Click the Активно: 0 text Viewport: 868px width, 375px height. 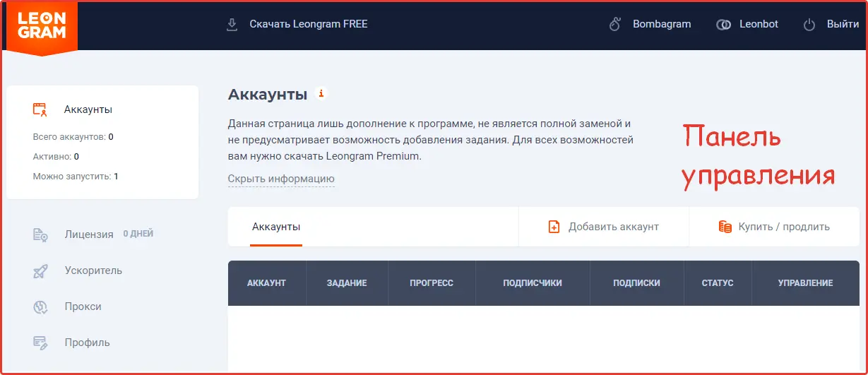click(56, 157)
